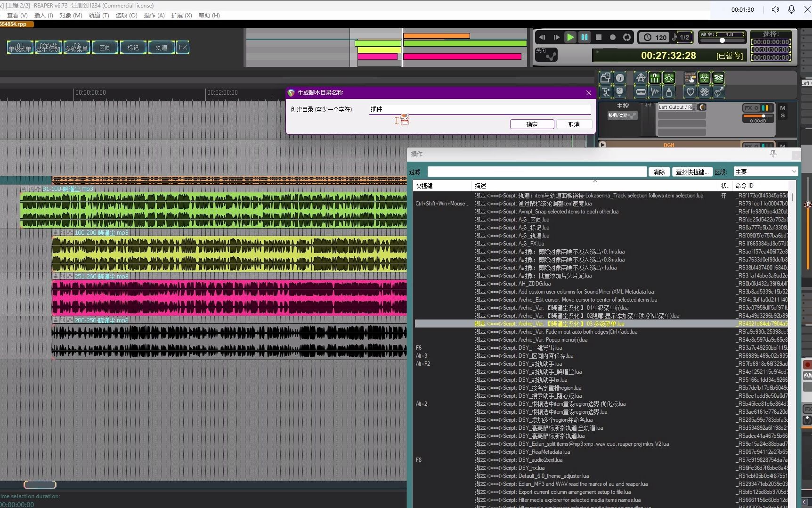Open the project info toolbar icon
Image resolution: width=812 pixels, height=508 pixels.
click(x=620, y=78)
